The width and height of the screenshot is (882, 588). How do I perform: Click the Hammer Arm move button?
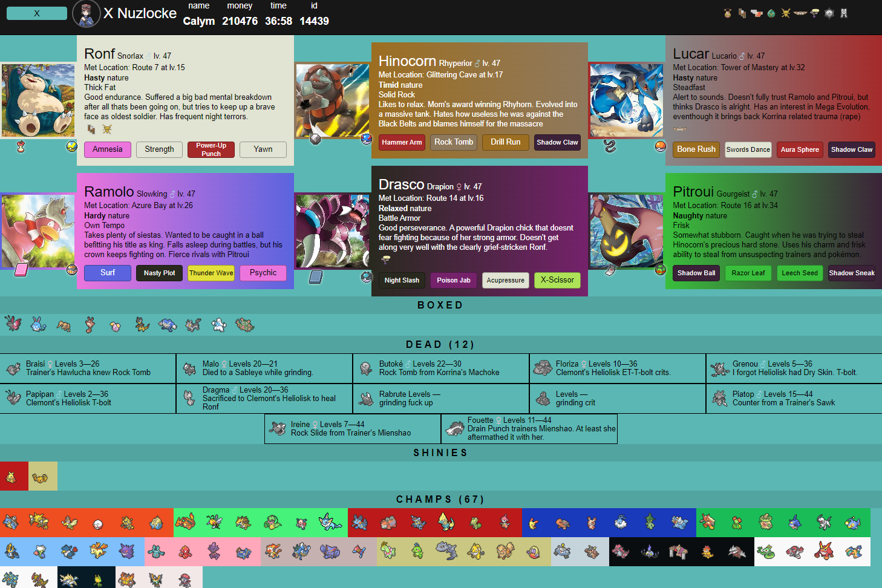(x=402, y=142)
